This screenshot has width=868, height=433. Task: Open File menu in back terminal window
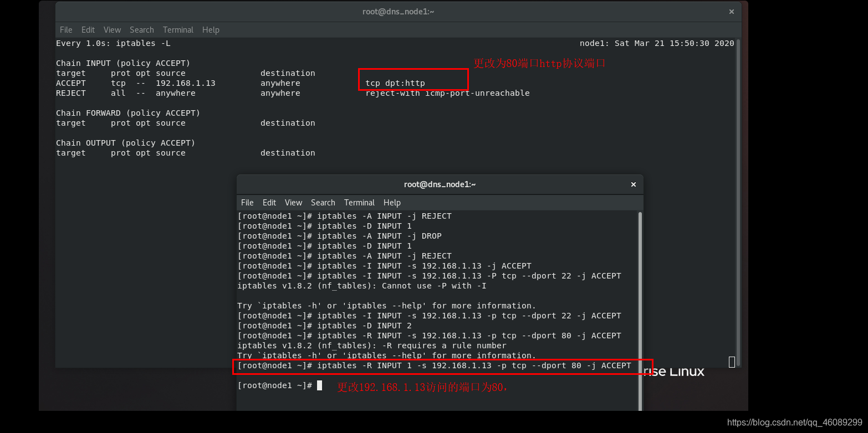[x=66, y=30]
